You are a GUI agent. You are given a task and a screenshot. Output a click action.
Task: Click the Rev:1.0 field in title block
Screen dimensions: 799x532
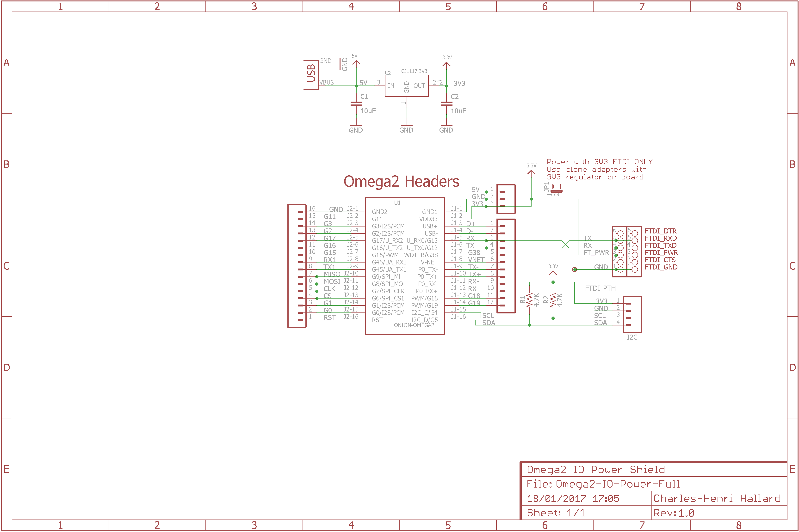[674, 513]
